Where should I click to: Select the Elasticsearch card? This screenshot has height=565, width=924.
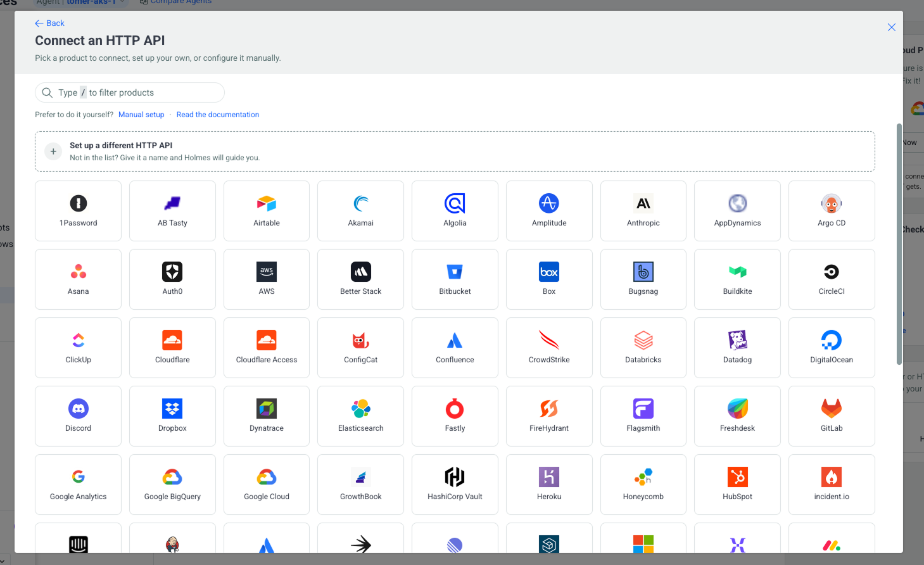(360, 416)
